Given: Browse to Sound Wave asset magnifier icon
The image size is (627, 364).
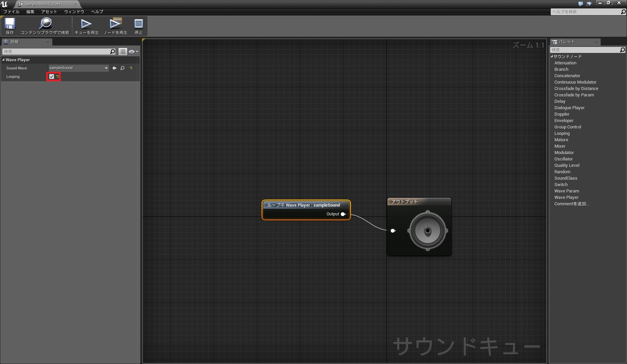Looking at the screenshot, I should [x=122, y=68].
